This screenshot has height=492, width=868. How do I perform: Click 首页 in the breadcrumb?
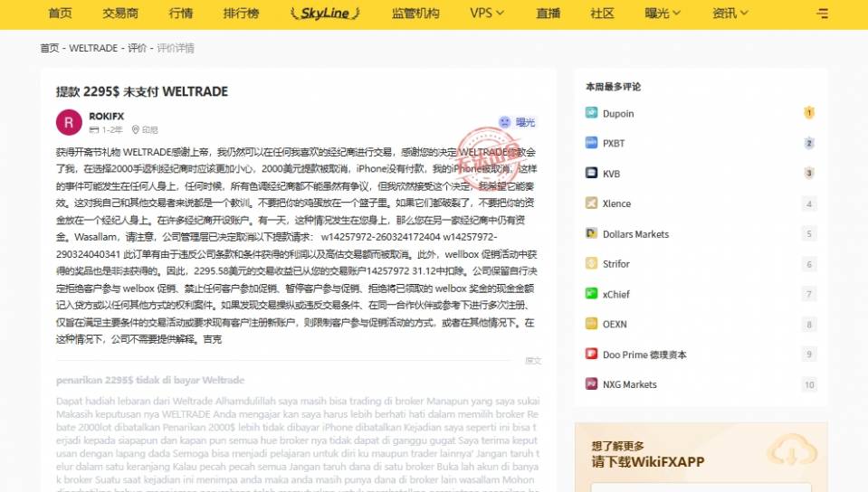pyautogui.click(x=49, y=48)
